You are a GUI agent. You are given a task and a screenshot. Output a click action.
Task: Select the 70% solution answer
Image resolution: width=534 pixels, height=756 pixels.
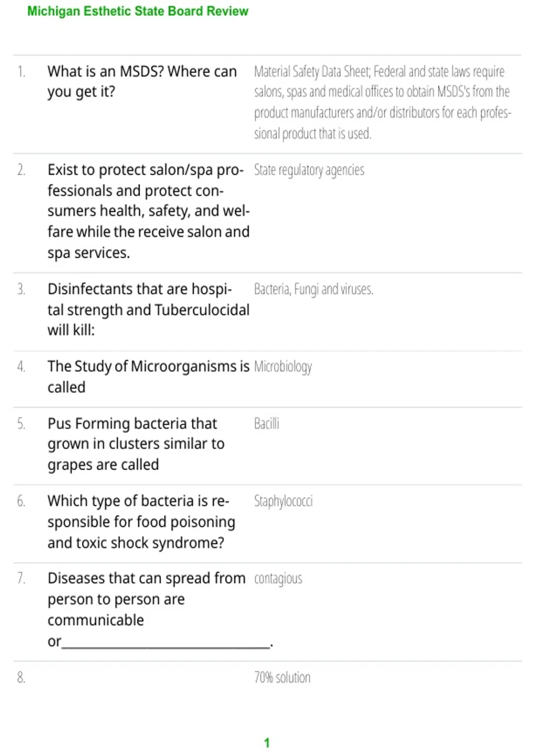pyautogui.click(x=282, y=677)
